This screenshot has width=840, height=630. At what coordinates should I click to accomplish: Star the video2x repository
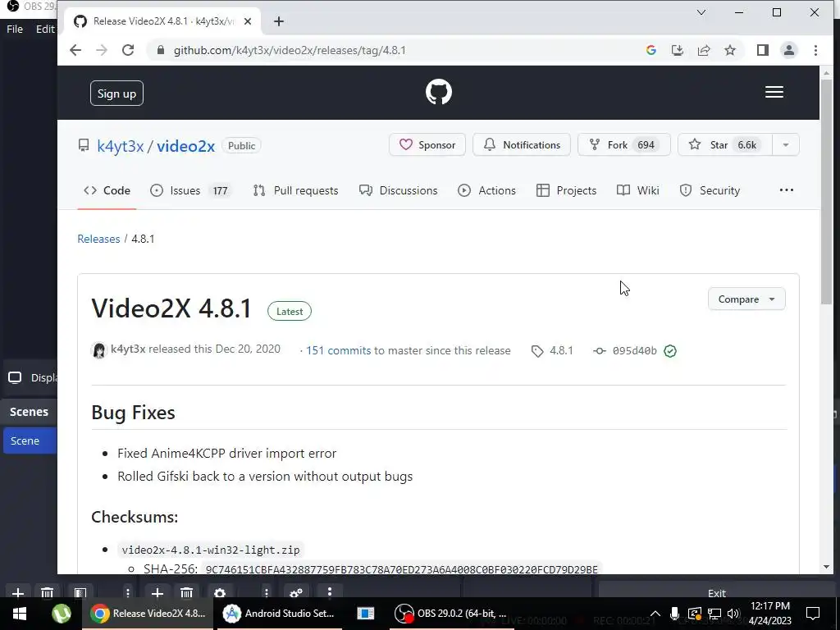[725, 144]
